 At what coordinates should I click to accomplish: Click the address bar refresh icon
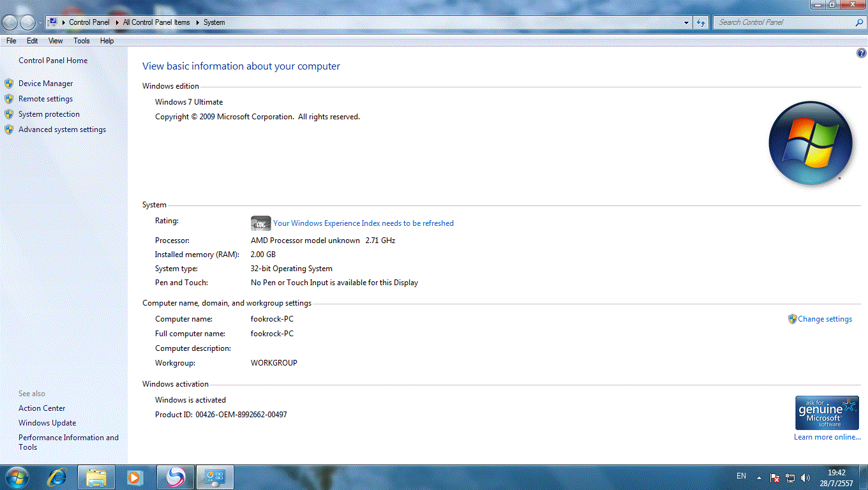tap(701, 22)
